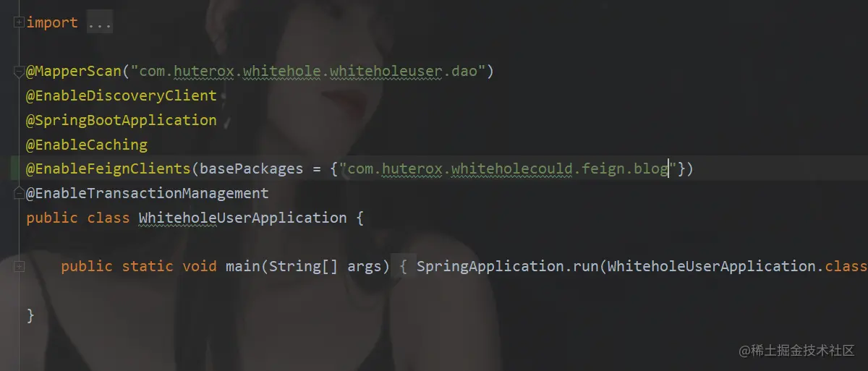Collapse annotations using fold marker beside @MapperScan

pyautogui.click(x=19, y=72)
